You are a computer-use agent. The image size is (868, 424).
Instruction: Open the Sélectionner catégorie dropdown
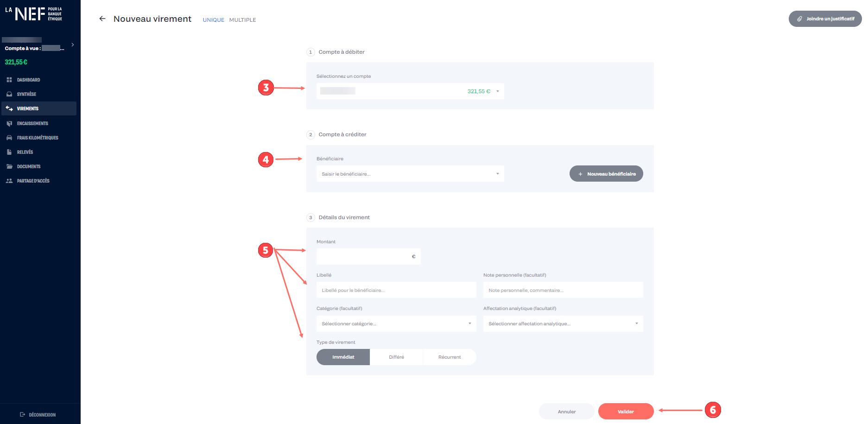396,323
